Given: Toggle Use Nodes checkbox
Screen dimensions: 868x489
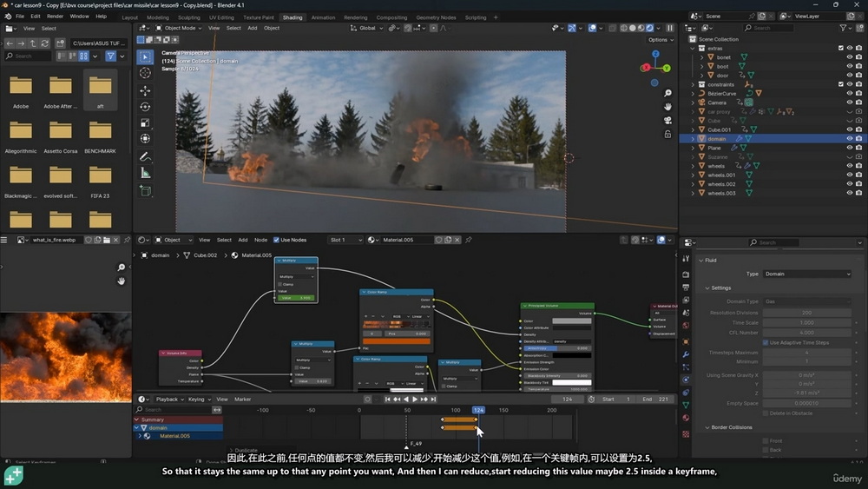Looking at the screenshot, I should (276, 240).
